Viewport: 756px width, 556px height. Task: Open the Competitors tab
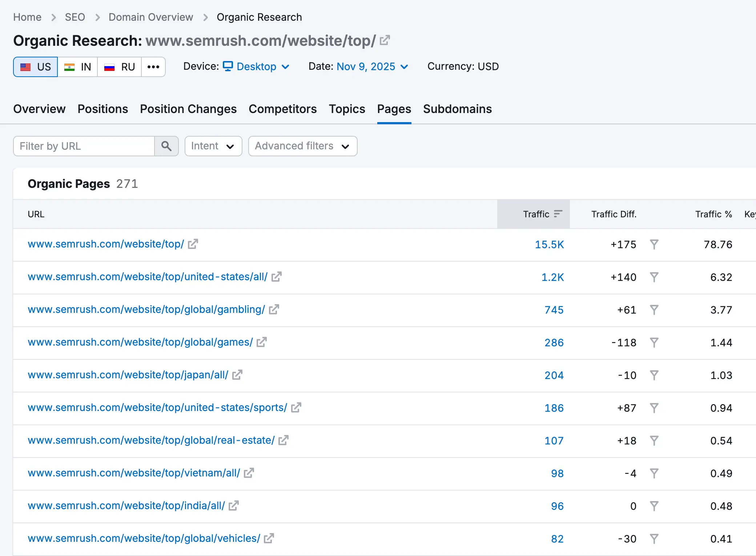282,109
